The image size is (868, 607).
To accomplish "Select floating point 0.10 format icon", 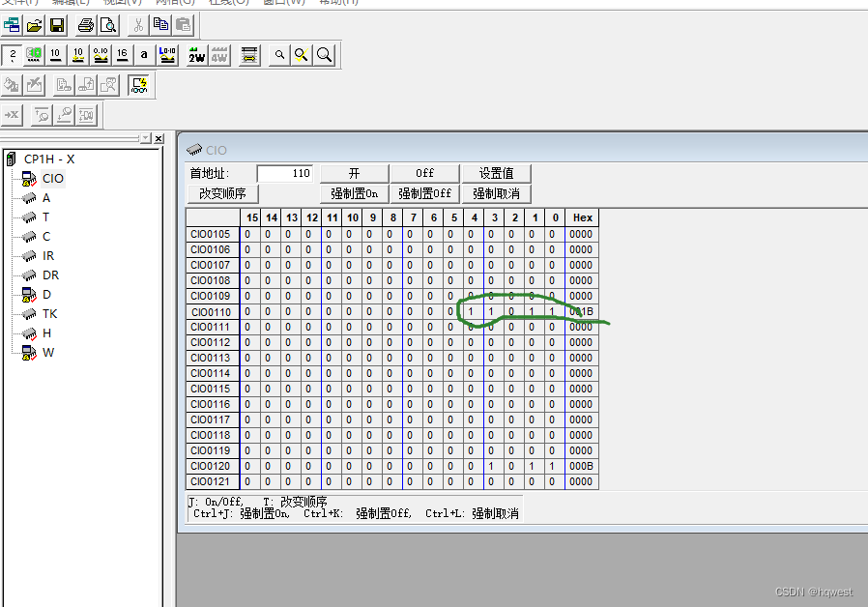I will coord(101,55).
